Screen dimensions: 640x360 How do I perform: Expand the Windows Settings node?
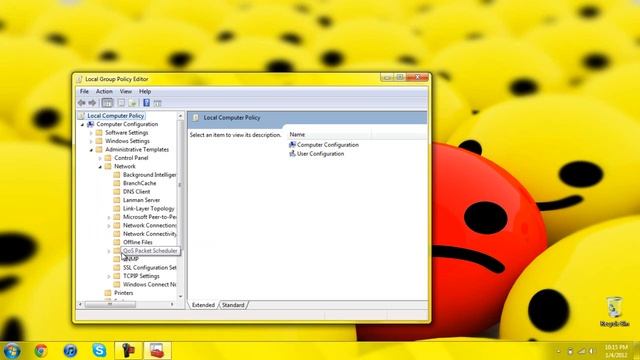[x=91, y=141]
